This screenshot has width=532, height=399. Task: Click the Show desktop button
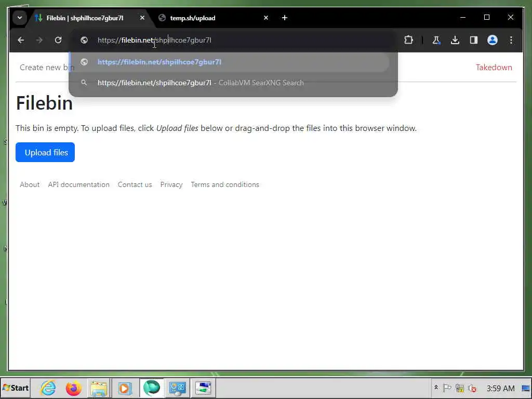tap(526, 388)
